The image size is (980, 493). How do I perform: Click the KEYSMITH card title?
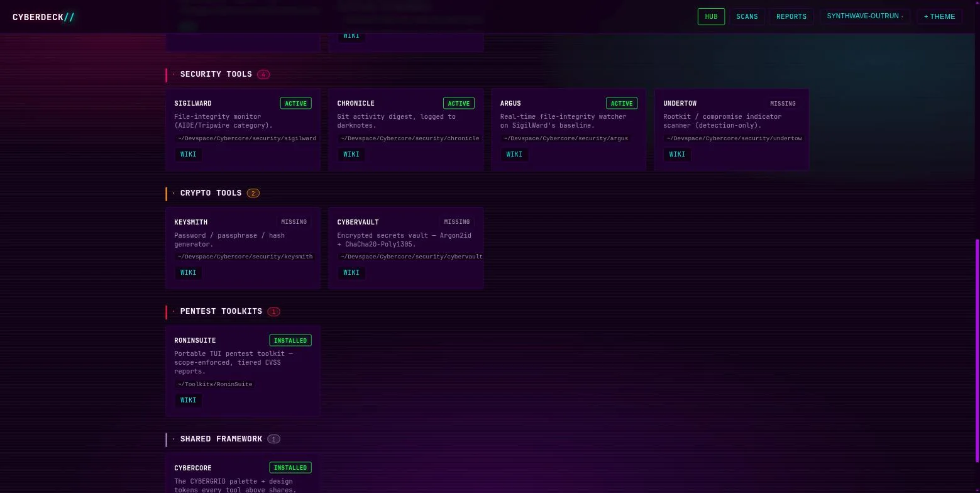coord(191,223)
